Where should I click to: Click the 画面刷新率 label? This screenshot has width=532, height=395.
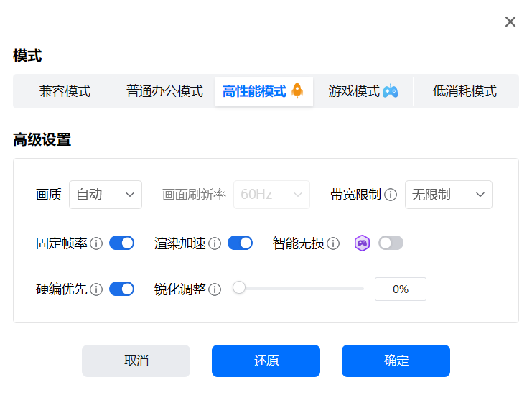click(194, 195)
